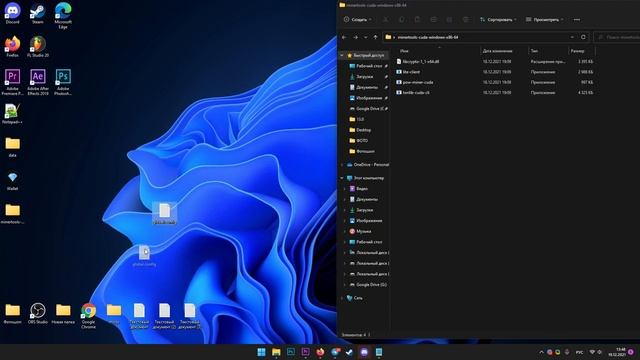
Task: Click File Explorer on the taskbar
Action: pyautogui.click(x=276, y=352)
